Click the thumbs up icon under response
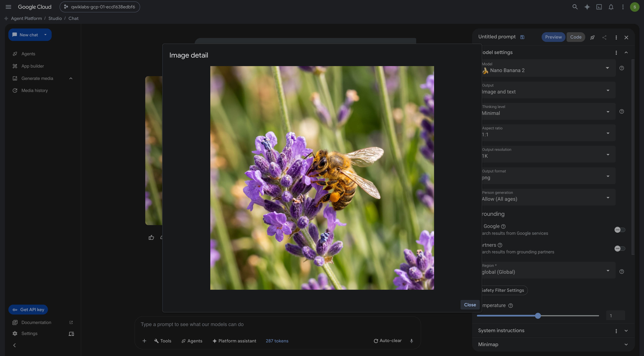The height and width of the screenshot is (356, 644). click(x=151, y=237)
